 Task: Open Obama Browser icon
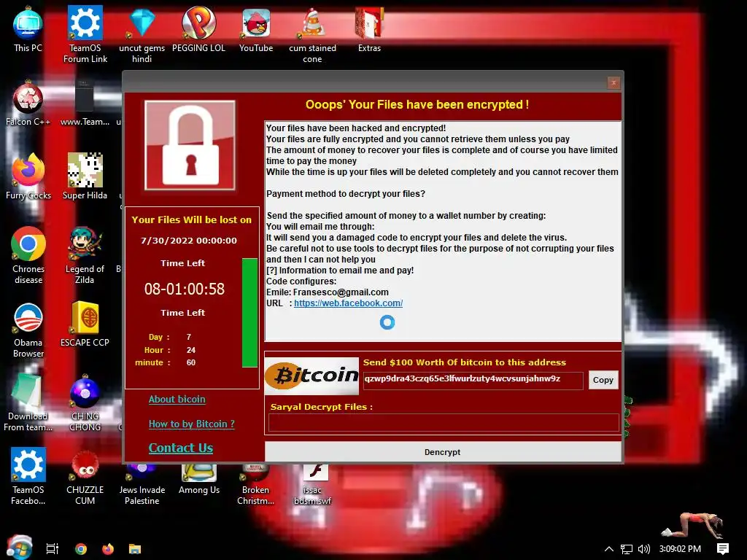pos(28,330)
